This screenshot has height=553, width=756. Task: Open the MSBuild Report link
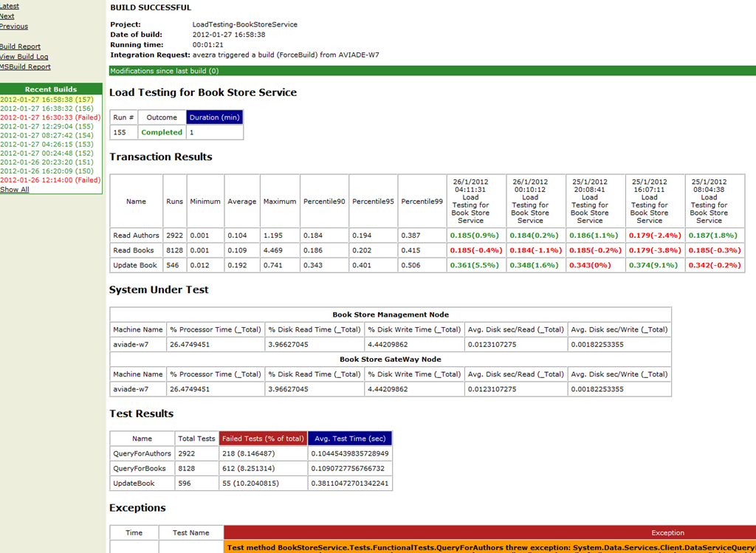(25, 67)
